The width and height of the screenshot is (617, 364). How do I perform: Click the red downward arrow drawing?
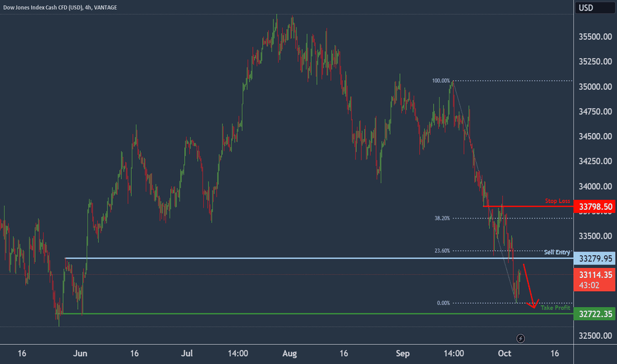click(x=531, y=286)
